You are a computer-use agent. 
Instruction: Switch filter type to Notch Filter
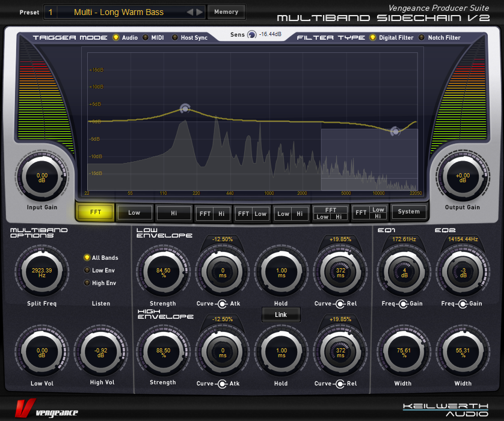tap(422, 38)
